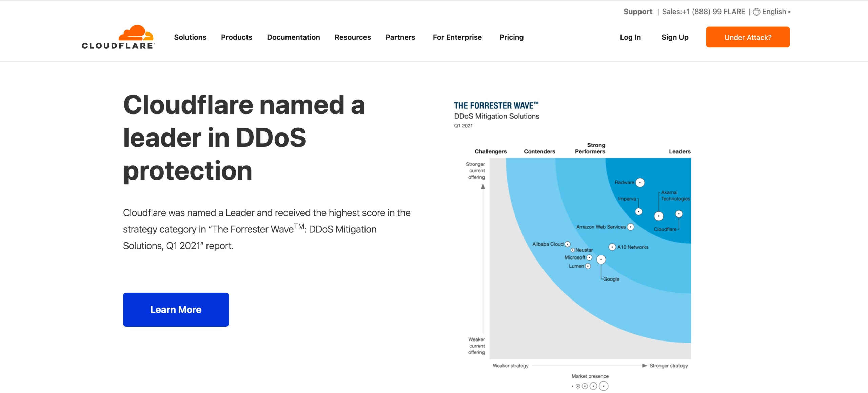The width and height of the screenshot is (868, 393).
Task: Click the Cloudflare data point on the chart
Action: point(679,214)
